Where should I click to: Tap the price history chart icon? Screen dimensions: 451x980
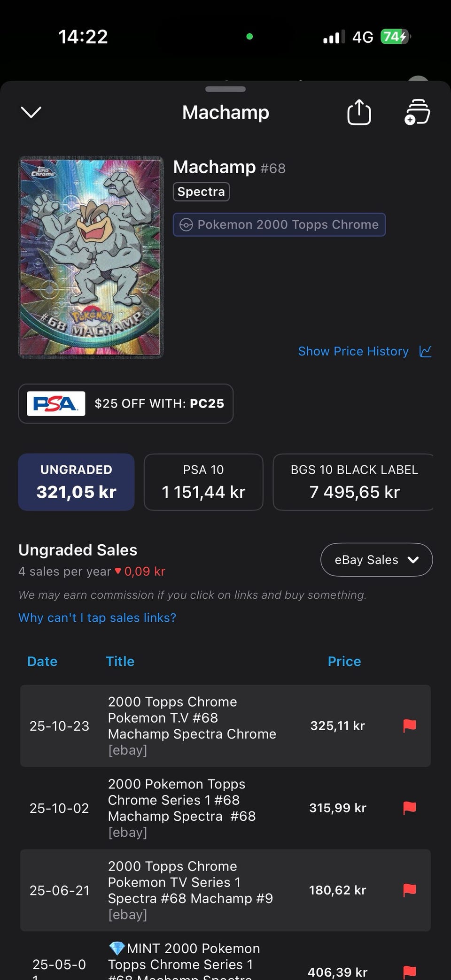click(425, 351)
